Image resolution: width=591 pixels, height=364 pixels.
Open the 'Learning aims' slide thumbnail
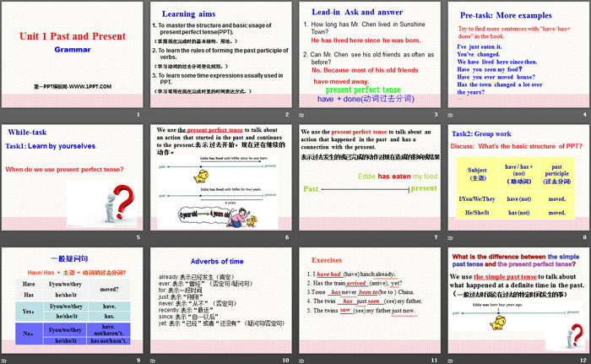[221, 59]
